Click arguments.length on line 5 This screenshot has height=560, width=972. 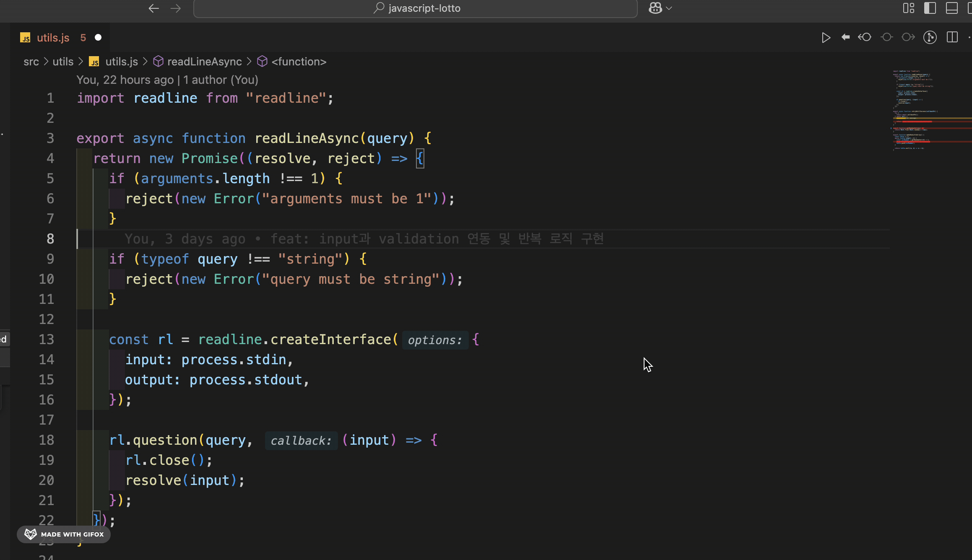[x=205, y=179]
